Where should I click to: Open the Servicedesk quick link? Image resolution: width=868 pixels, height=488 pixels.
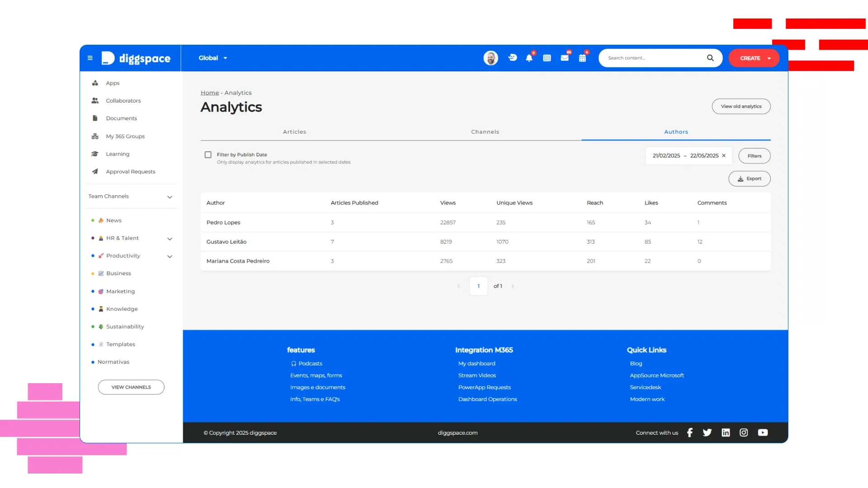645,387
